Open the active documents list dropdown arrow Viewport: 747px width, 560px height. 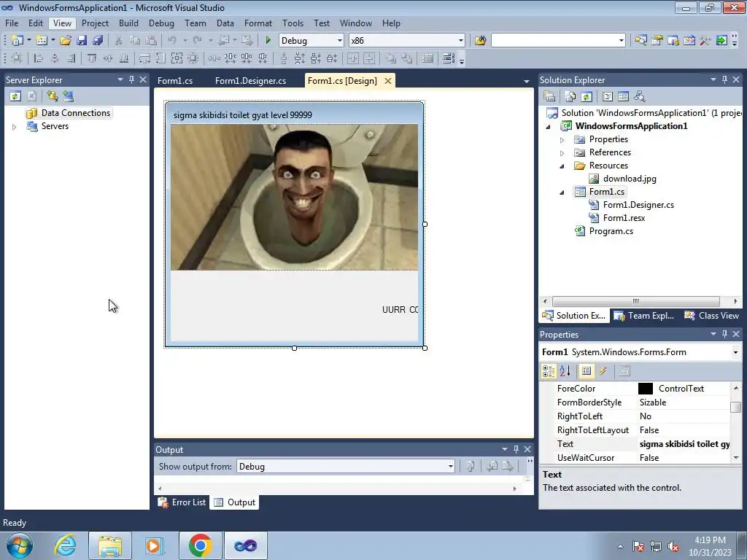(527, 82)
